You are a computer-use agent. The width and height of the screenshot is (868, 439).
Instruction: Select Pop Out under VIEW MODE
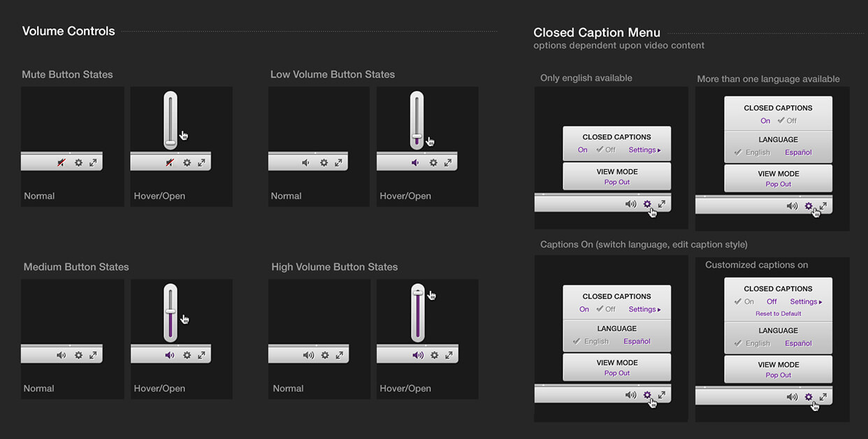(616, 182)
